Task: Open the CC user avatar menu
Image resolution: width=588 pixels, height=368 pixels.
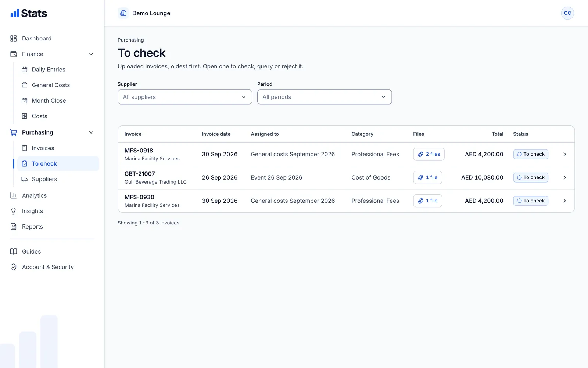Action: click(x=567, y=13)
